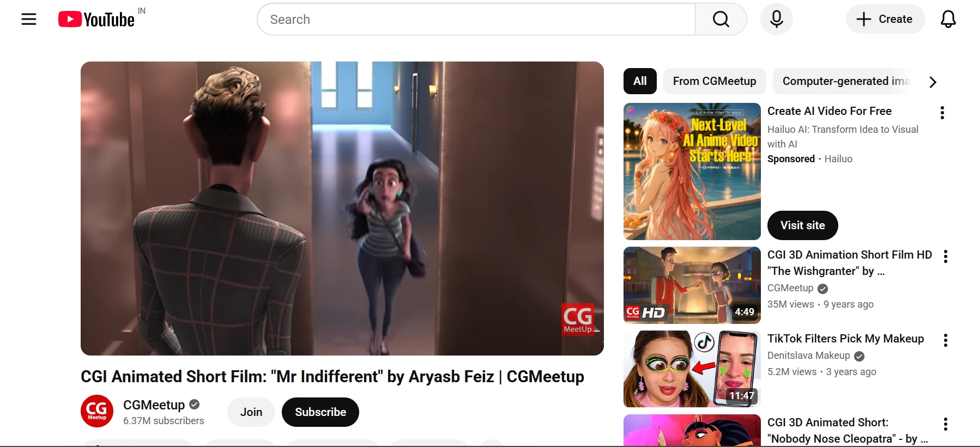
Task: Click the Join button
Action: pyautogui.click(x=251, y=412)
